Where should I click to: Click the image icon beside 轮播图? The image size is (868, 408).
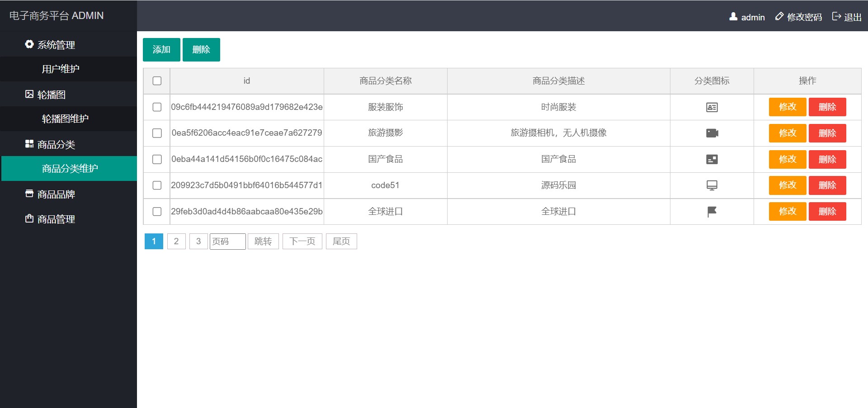pos(29,94)
